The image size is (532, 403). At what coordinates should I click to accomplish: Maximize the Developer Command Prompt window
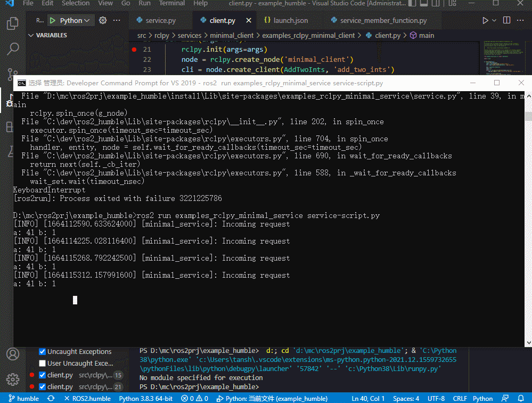coord(497,83)
